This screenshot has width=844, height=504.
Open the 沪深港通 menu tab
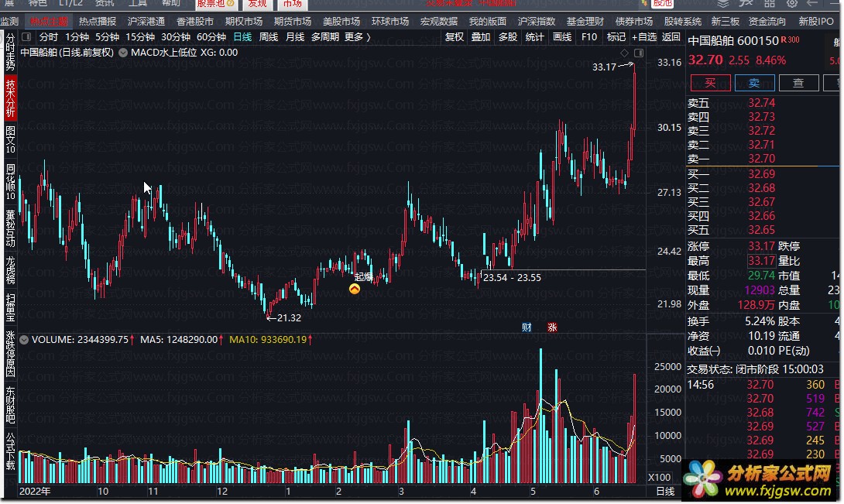[146, 22]
